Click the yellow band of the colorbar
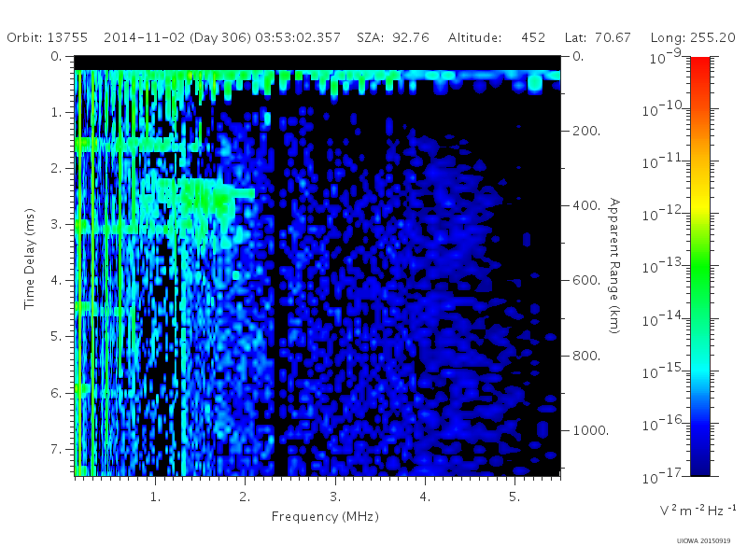The image size is (747, 560). (x=700, y=203)
